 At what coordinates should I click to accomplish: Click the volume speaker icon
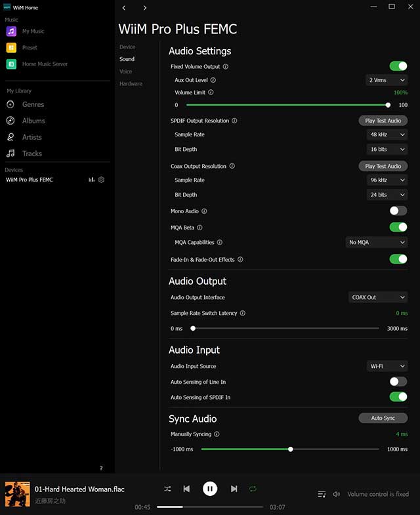pyautogui.click(x=336, y=494)
